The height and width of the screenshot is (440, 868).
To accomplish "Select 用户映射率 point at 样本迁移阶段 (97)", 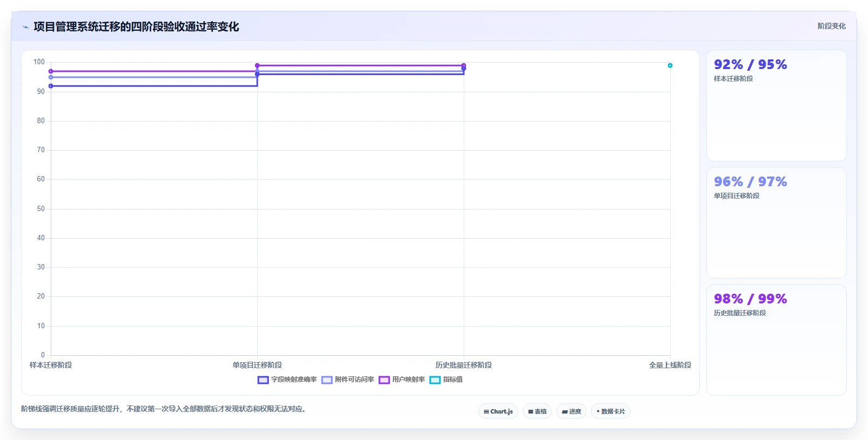I will (51, 71).
